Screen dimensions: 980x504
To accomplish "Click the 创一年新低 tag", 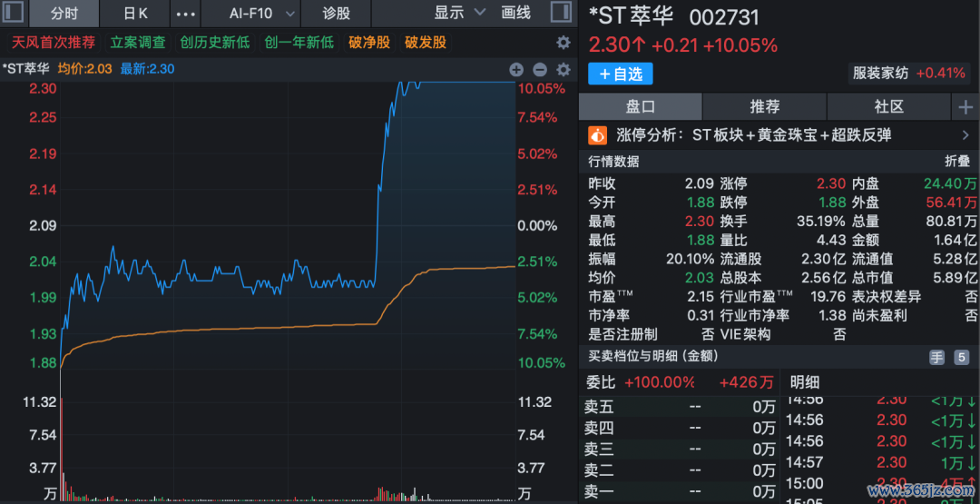I will point(299,43).
